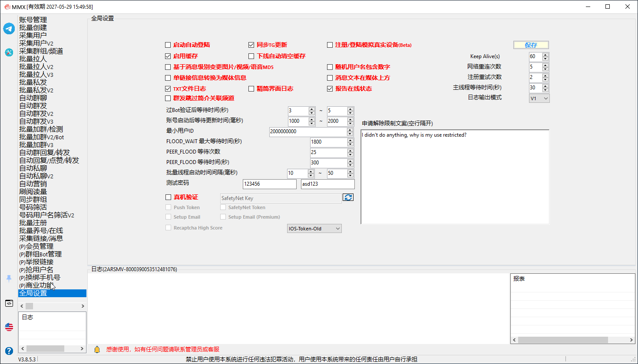638x364 pixels.
Task: Adjust 网络重连次数 spinner arrows
Action: pos(545,67)
